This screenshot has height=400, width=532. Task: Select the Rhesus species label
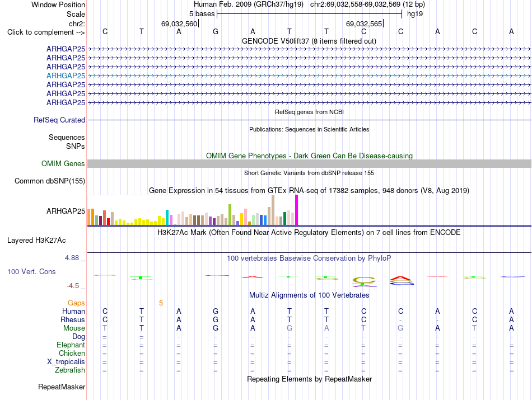[73, 319]
